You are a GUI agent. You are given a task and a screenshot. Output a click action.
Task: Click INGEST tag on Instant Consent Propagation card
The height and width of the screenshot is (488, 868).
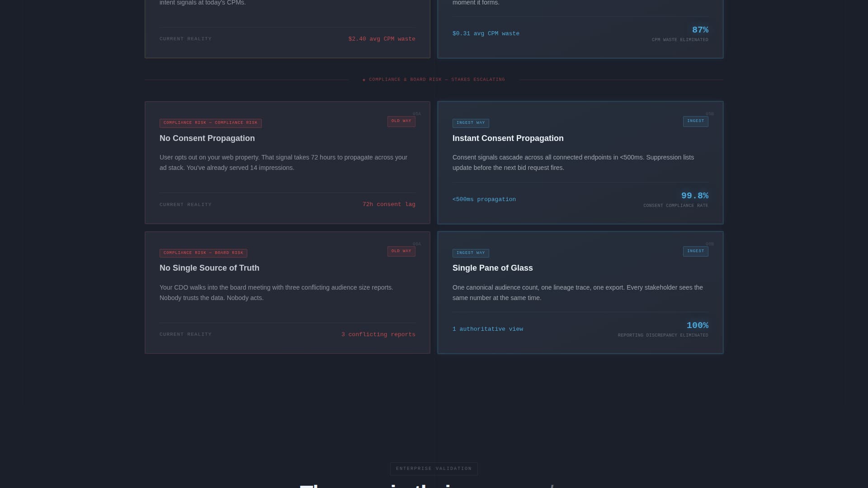(x=695, y=121)
